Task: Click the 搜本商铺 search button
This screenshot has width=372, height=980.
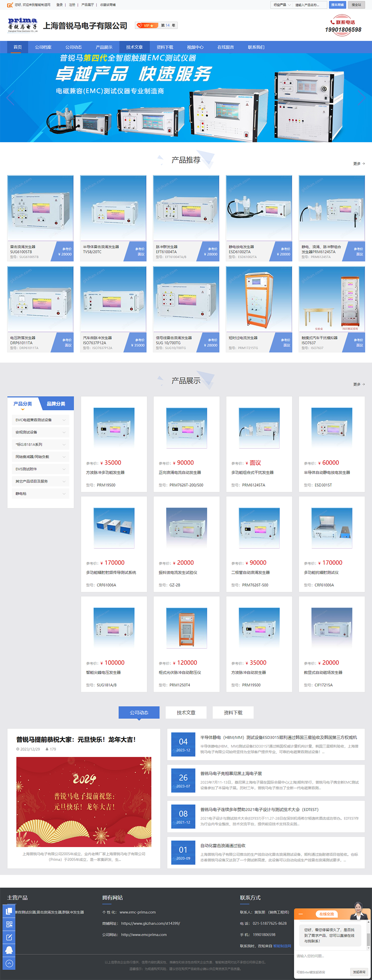Action: pos(337,5)
